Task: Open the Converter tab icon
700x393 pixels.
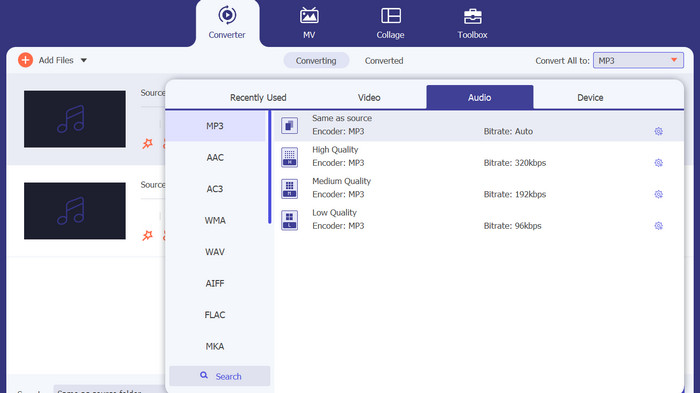Action: [x=227, y=15]
